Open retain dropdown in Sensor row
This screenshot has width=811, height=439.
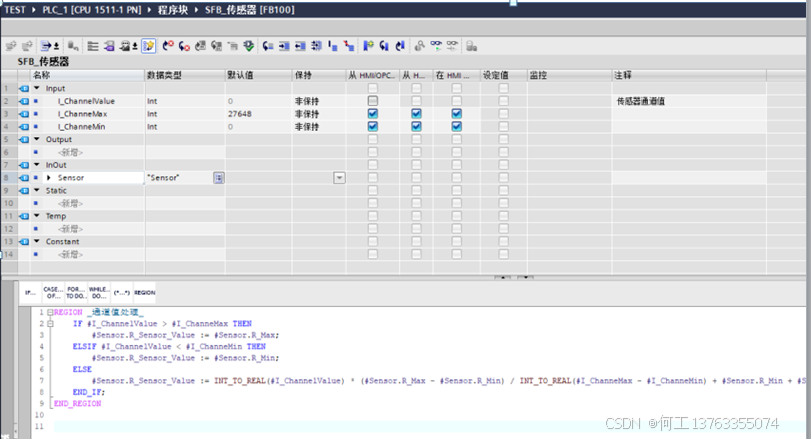click(339, 178)
